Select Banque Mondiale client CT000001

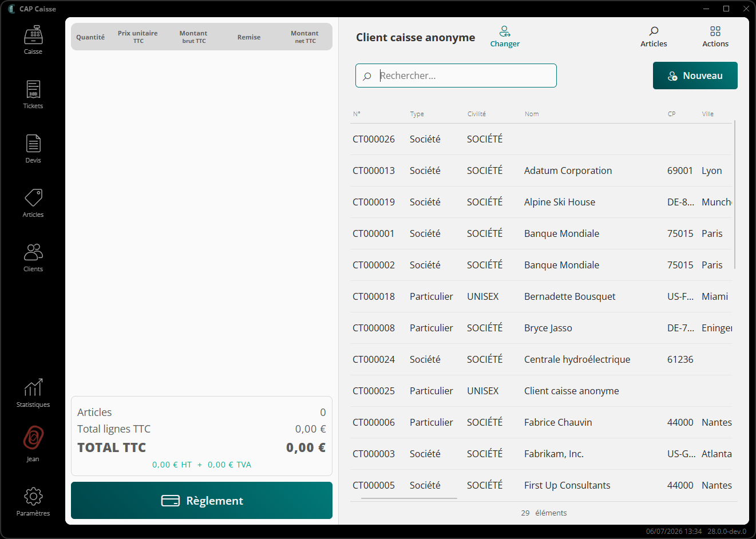tap(541, 233)
